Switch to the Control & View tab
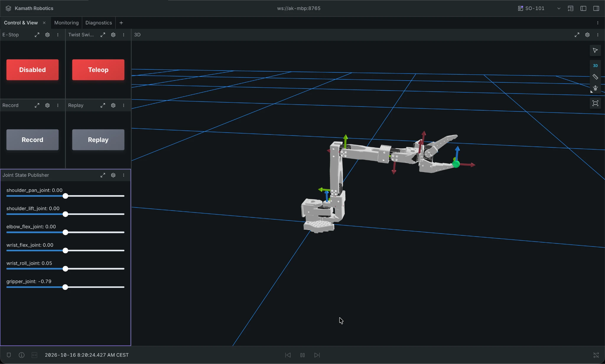The image size is (605, 364). coord(21,23)
